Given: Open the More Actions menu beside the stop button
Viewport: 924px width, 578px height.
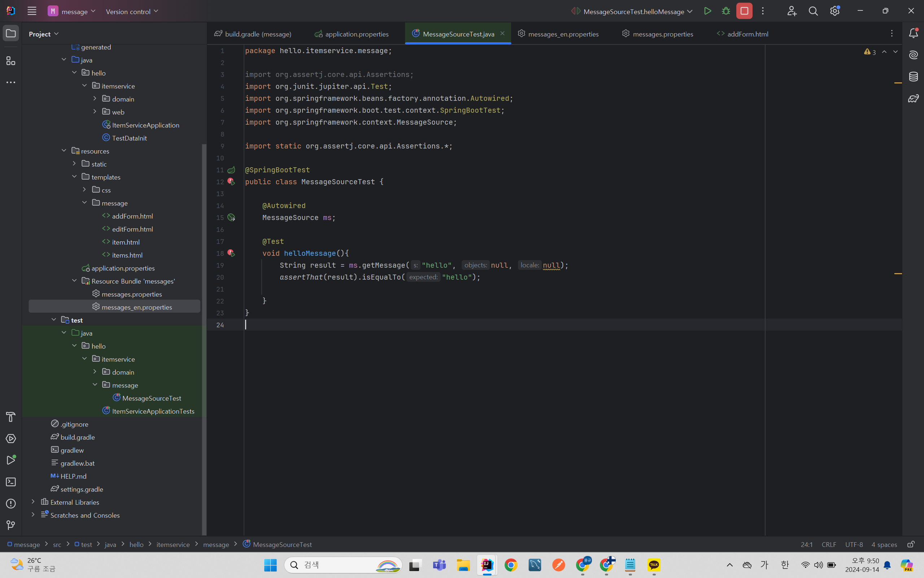Looking at the screenshot, I should coord(763,11).
